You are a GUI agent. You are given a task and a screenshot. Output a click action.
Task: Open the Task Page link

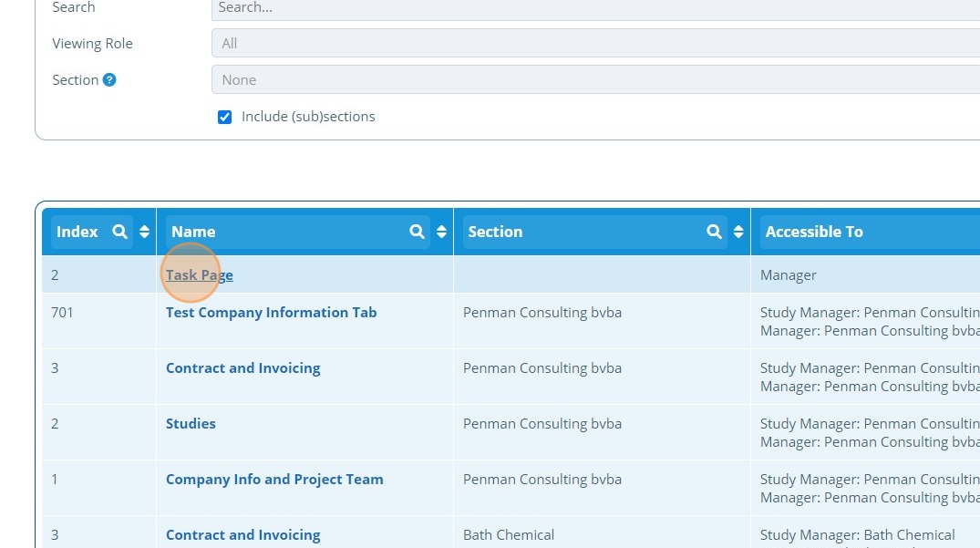[200, 275]
